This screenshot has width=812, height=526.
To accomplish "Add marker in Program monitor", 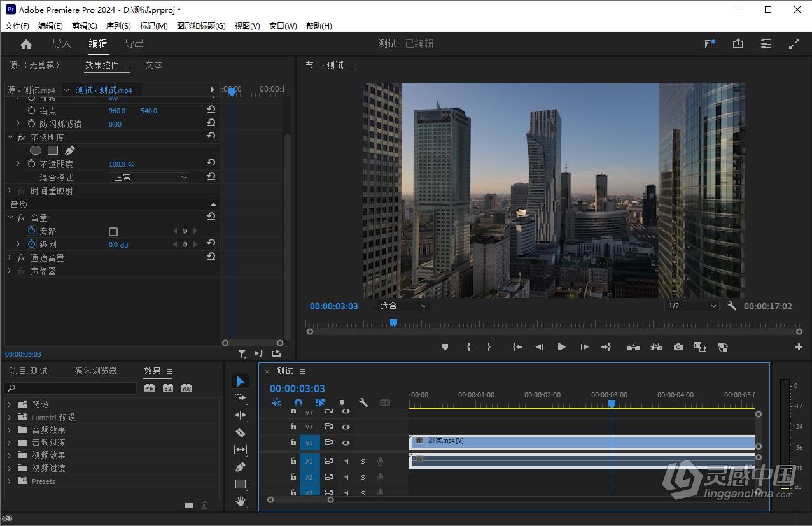I will [445, 347].
